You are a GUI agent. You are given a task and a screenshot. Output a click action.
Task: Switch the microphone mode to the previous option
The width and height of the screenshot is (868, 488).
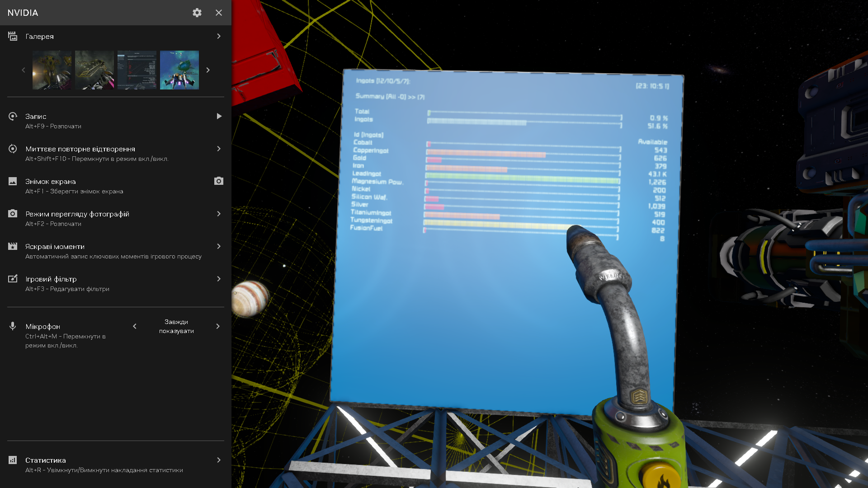pyautogui.click(x=135, y=326)
